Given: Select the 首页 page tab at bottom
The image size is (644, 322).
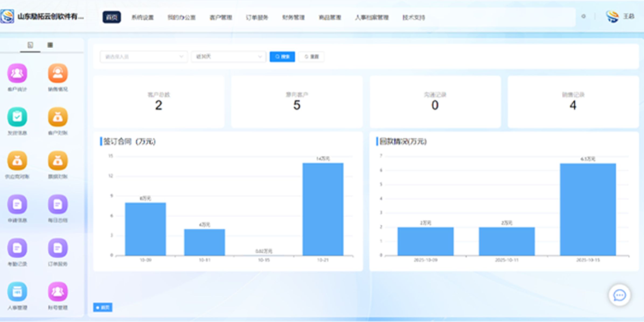Looking at the screenshot, I should [103, 307].
